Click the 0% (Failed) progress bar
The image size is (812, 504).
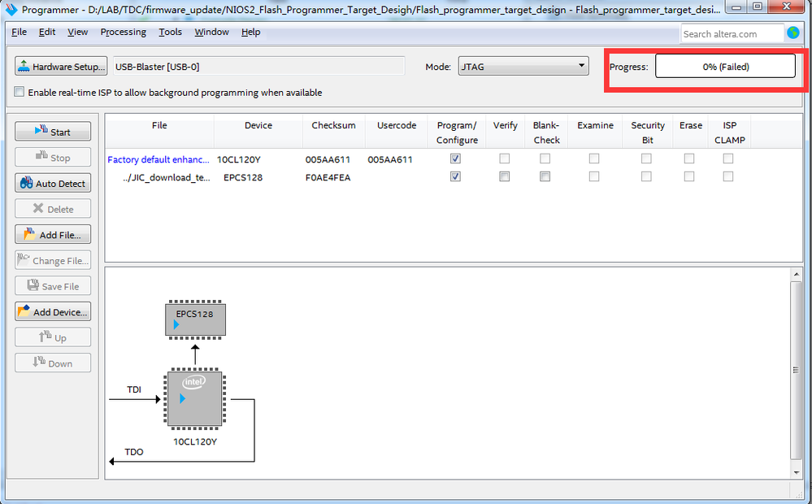point(725,67)
